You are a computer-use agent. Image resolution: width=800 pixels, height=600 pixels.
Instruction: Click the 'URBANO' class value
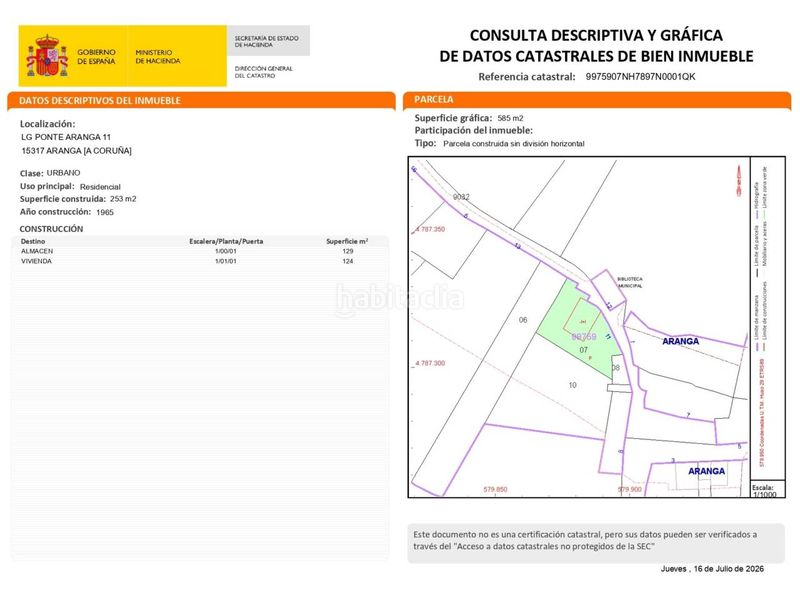click(63, 173)
